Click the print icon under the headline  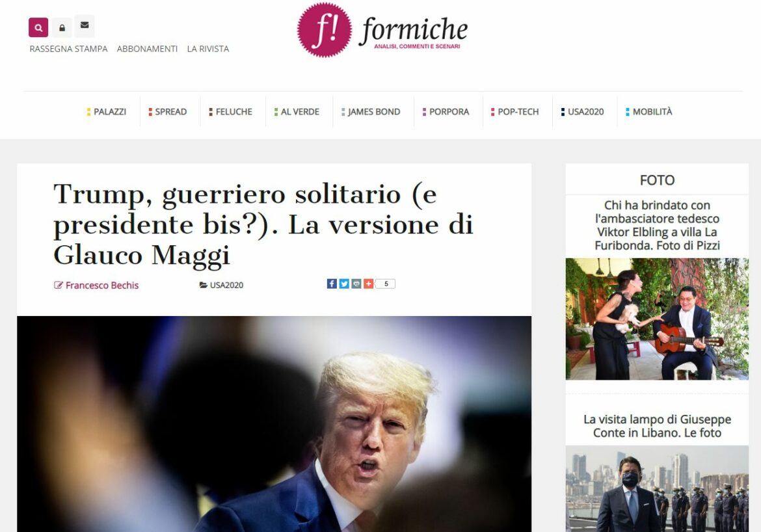[x=356, y=284]
